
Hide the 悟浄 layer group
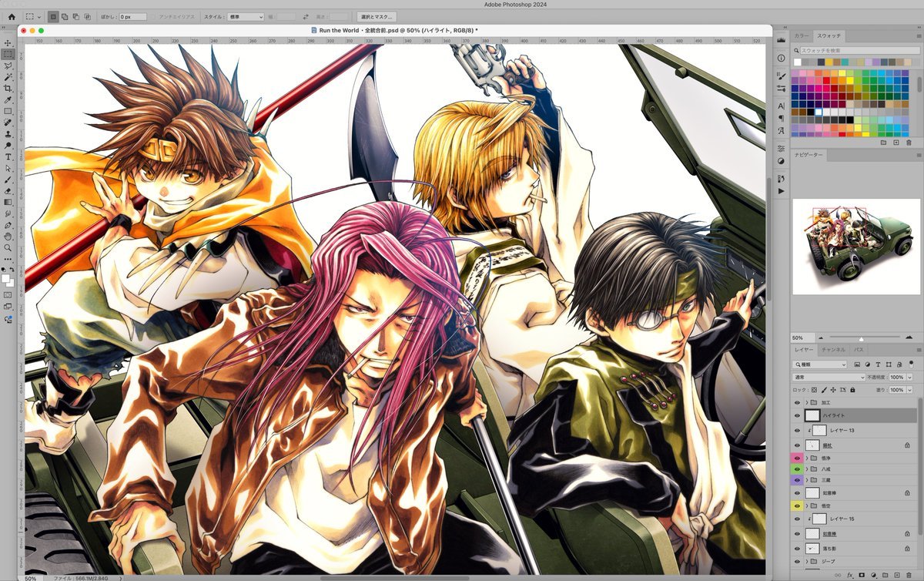pos(798,458)
